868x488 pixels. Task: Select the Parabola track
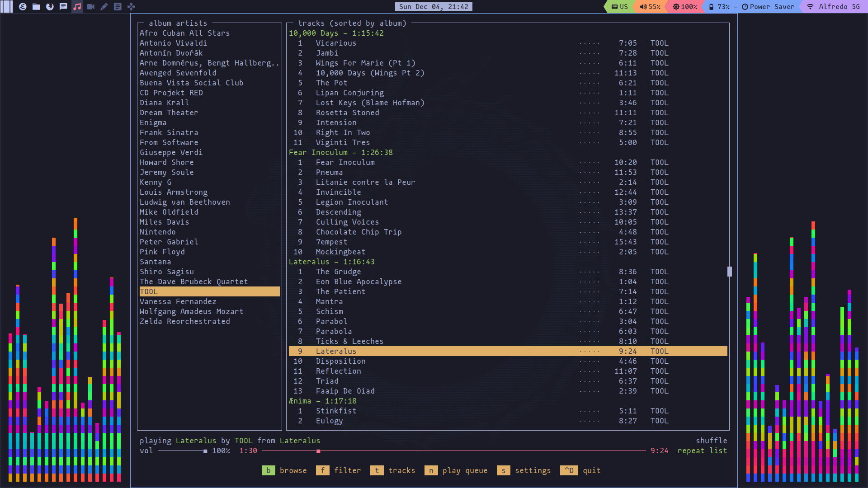tap(508, 331)
